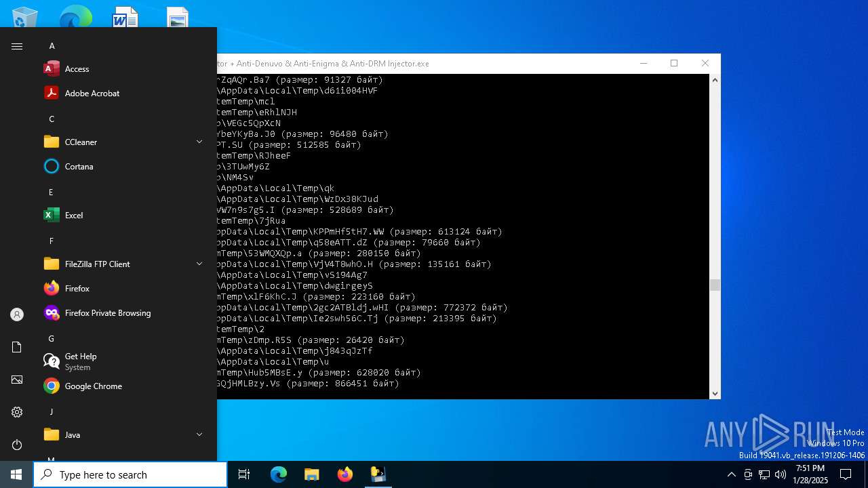Screen dimensions: 868x488
Task: Open Firefox from the taskbar
Action: (x=344, y=474)
